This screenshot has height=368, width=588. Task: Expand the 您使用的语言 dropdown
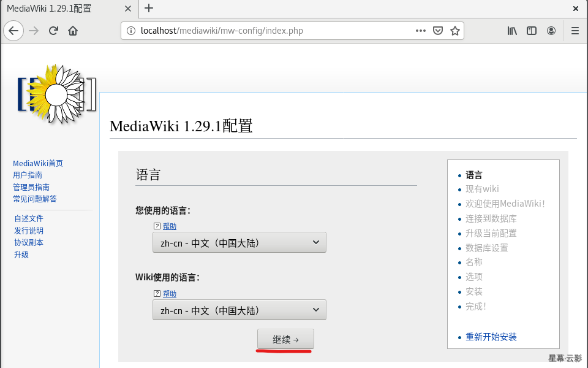[239, 242]
